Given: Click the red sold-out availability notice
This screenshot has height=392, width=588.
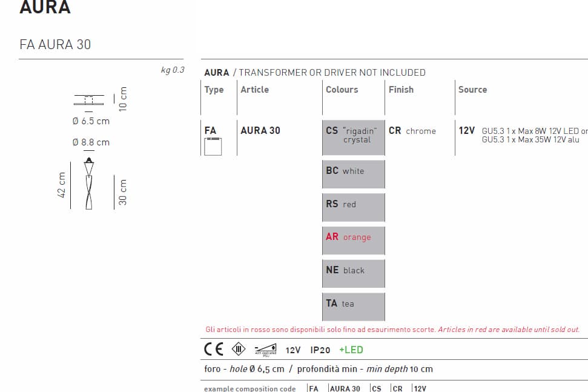Looking at the screenshot, I should click(x=392, y=330).
